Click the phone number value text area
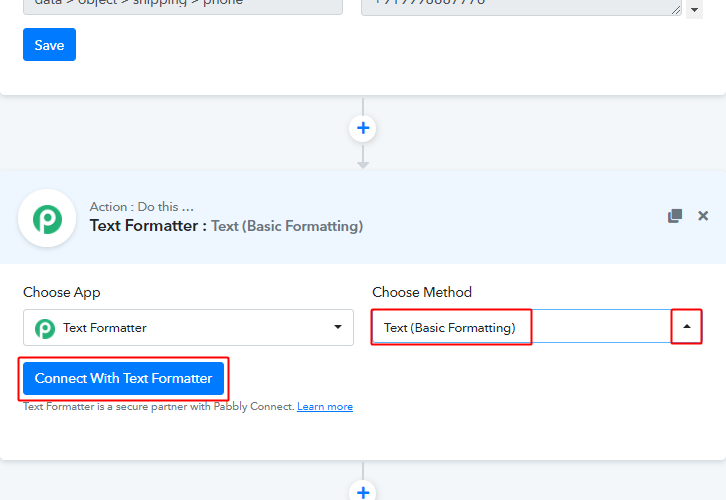The image size is (726, 500). click(521, 6)
